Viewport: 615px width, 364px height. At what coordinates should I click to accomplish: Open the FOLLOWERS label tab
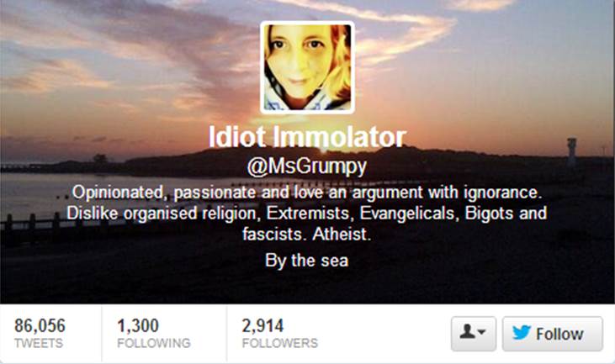pos(280,343)
